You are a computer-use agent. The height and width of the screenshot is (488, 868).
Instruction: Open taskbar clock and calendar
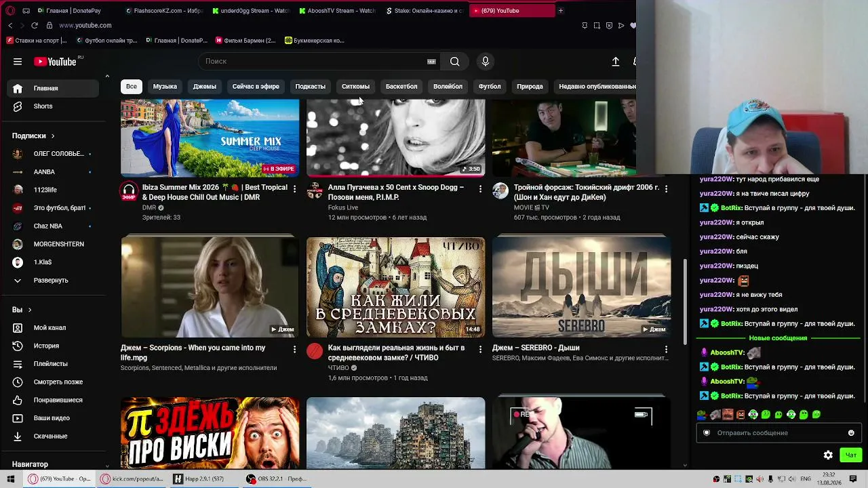tap(829, 479)
